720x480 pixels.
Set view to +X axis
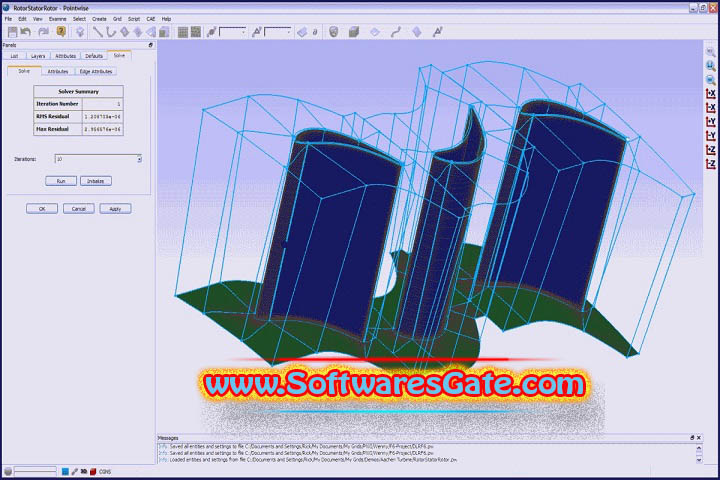[x=710, y=94]
